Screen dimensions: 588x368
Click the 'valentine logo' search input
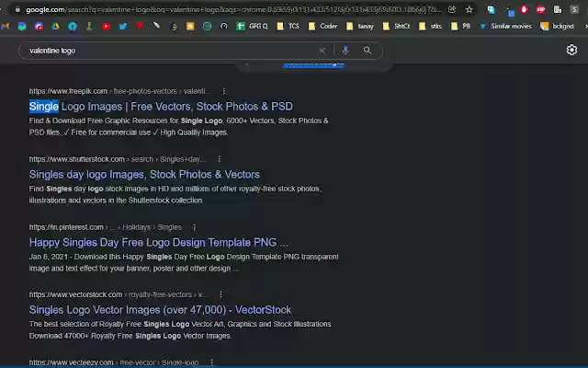[x=169, y=51]
